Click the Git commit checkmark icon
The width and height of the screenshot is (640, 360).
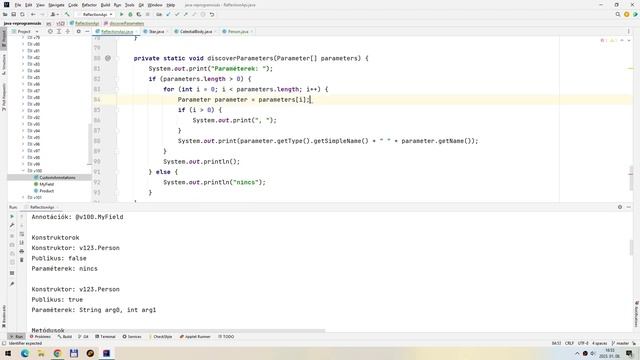click(x=177, y=14)
